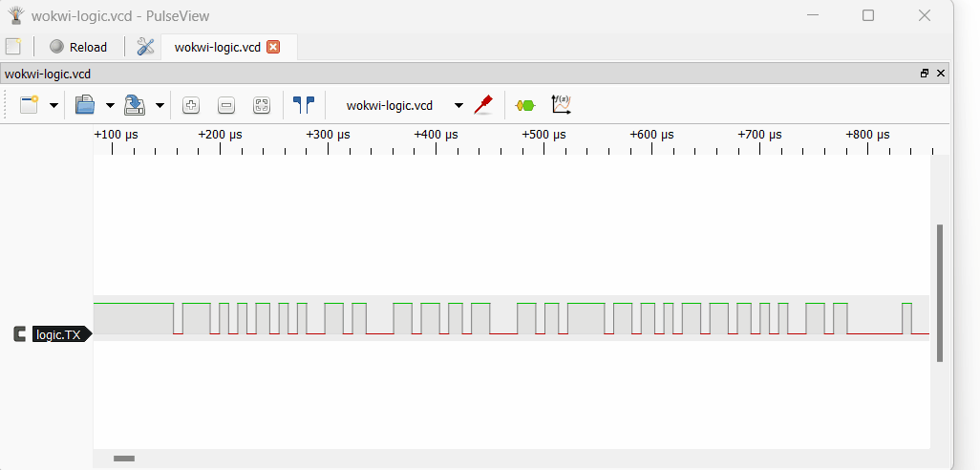Click the +200 µs ruler mark

tap(220, 135)
